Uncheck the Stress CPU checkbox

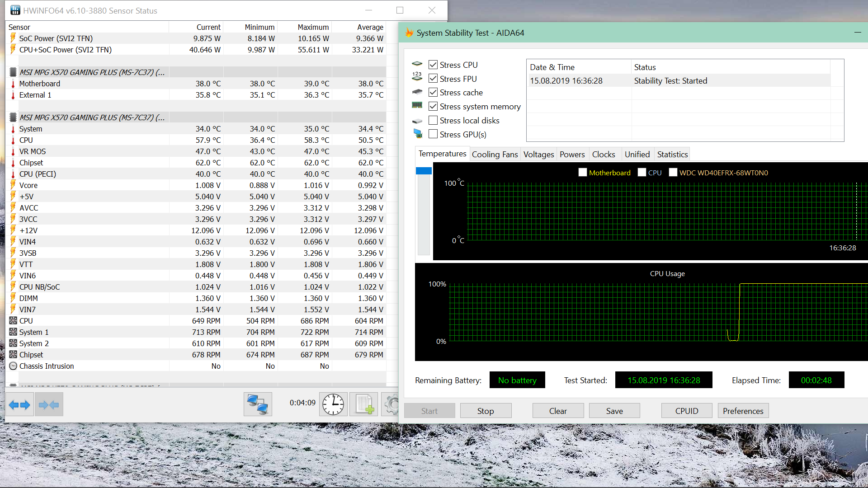[433, 65]
